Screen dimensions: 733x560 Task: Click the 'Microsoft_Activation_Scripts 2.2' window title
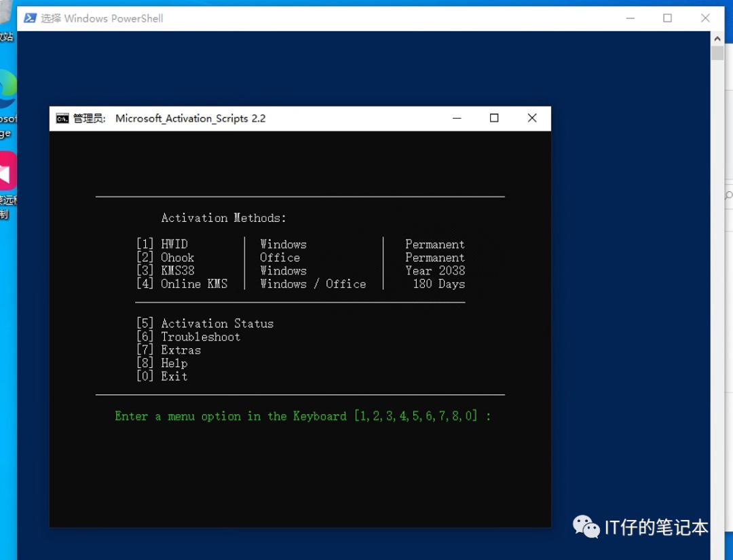[190, 118]
